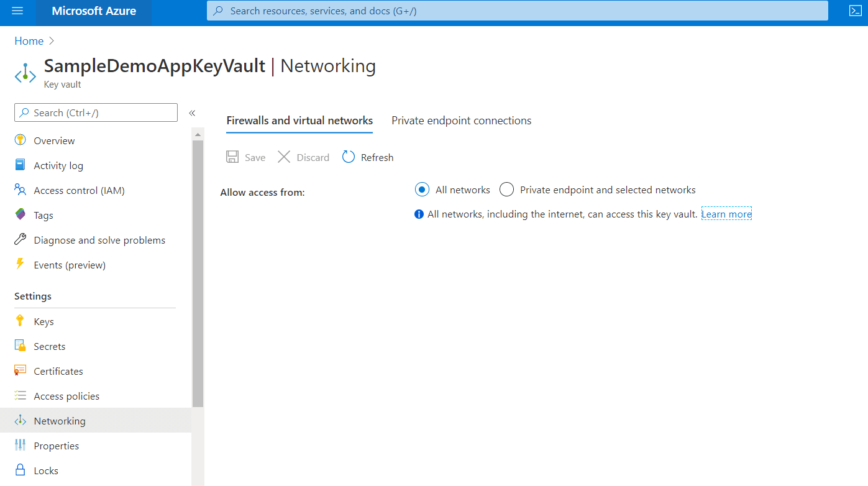Go to Home breadcrumb link
The image size is (868, 486).
(29, 41)
